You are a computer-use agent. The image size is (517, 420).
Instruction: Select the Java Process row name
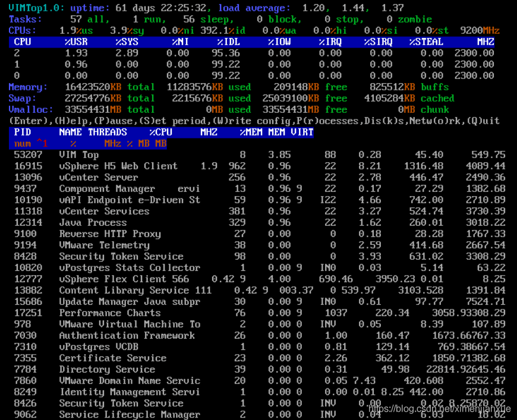[93, 223]
